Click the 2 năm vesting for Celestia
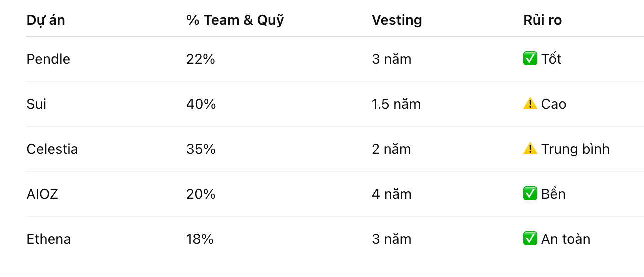The height and width of the screenshot is (277, 644). (391, 149)
